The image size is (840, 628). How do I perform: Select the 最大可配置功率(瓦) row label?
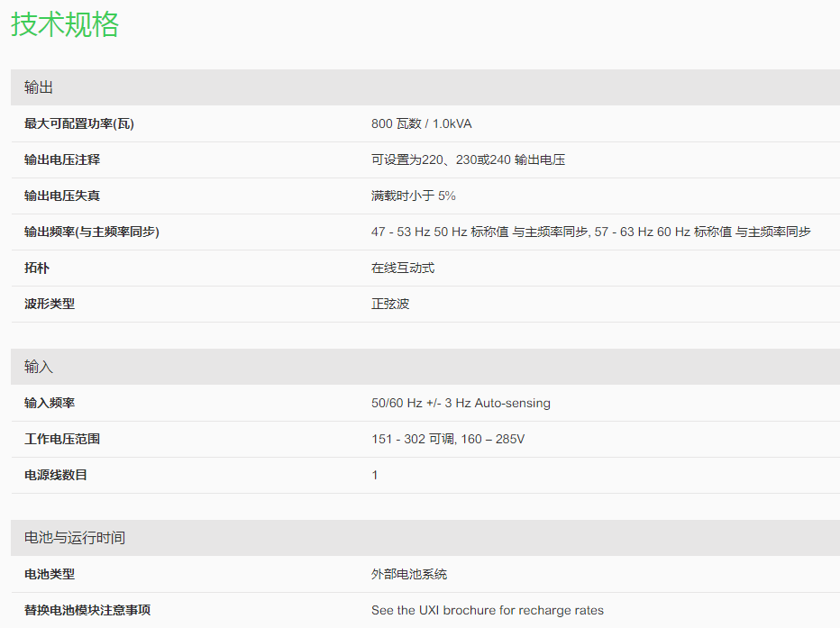(79, 123)
